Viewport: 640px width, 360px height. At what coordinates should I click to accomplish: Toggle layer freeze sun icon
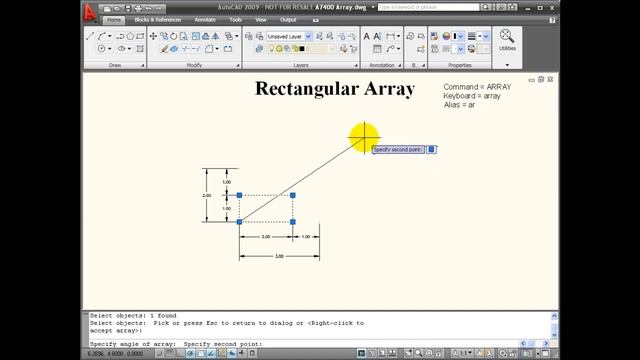(279, 49)
